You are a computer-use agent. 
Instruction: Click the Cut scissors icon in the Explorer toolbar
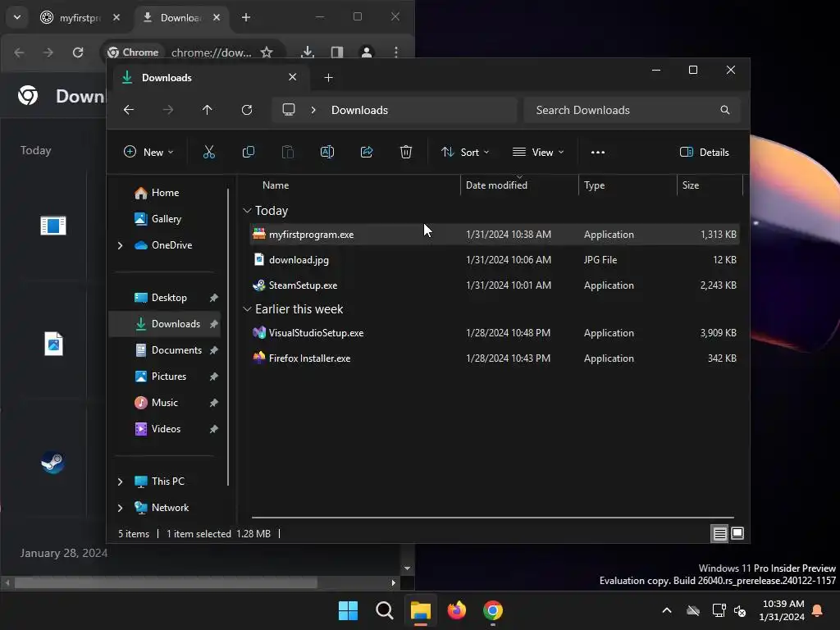coord(209,152)
